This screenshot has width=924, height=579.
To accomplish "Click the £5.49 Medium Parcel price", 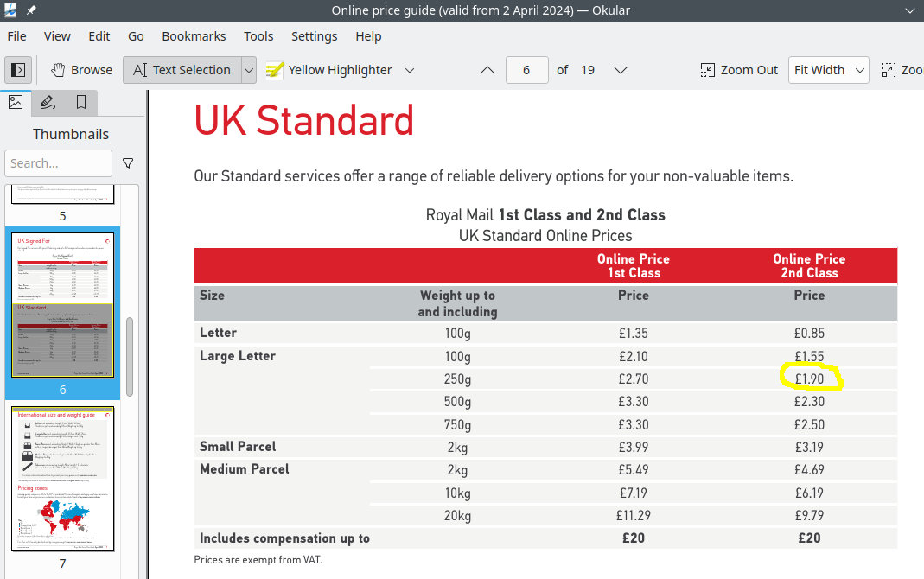I will 634,470.
